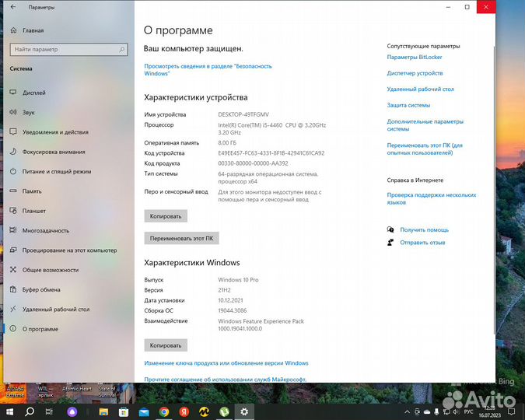This screenshot has height=420, width=525.
Task: Open the yellow circle app on the taskbar
Action: click(205, 411)
